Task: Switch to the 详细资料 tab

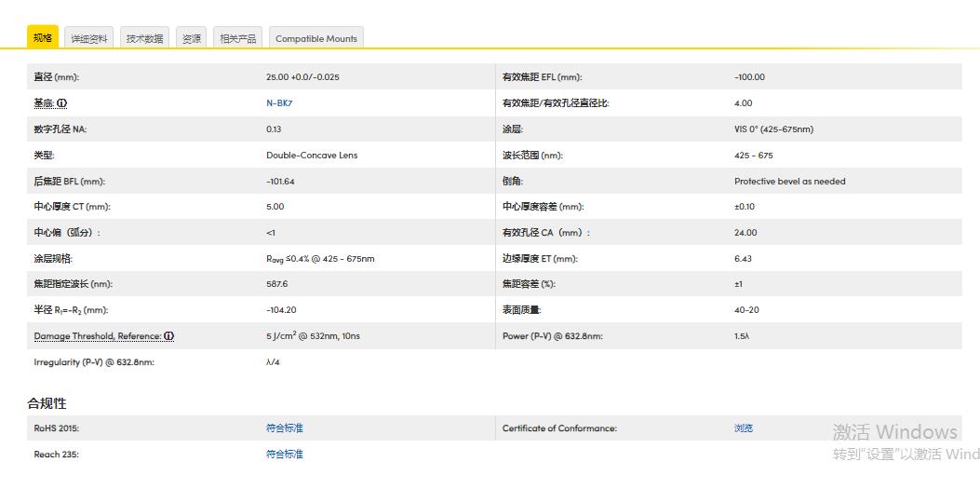Action: click(89, 38)
